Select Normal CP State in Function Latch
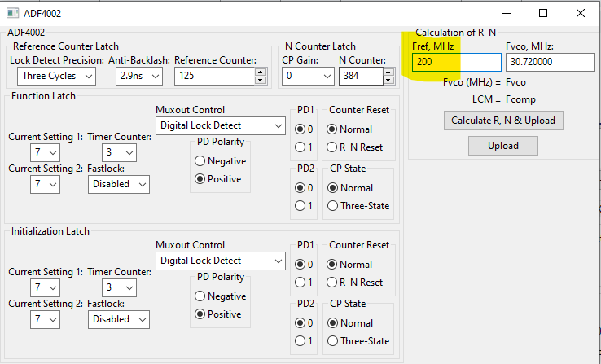Screen dimensions: 601x364 point(350,188)
